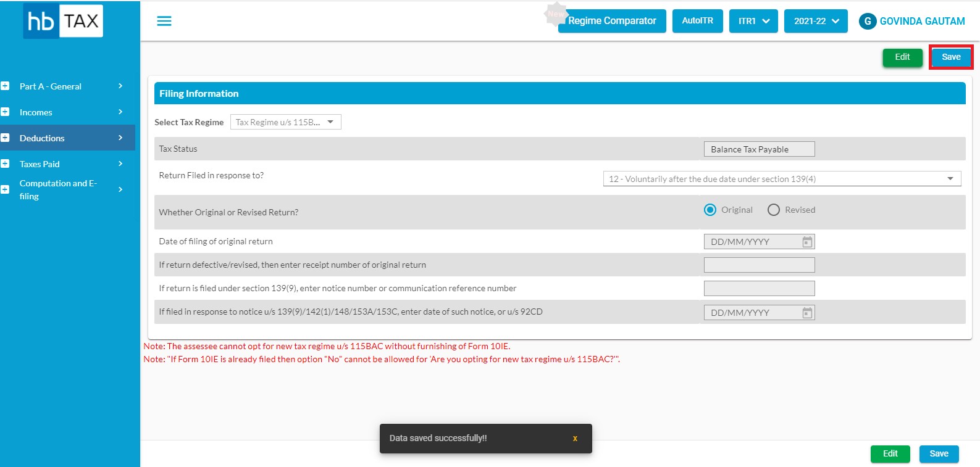Click the Form 10IE note about new regime
The width and height of the screenshot is (980, 467).
click(x=327, y=346)
